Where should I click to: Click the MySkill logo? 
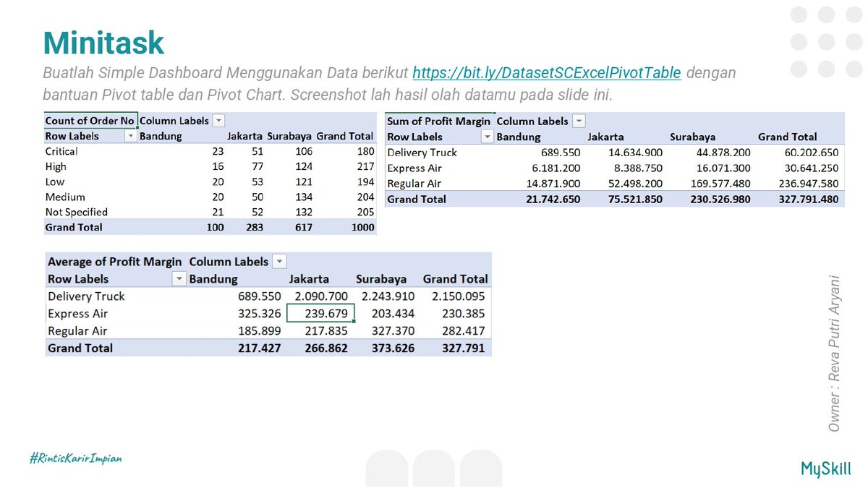[x=826, y=468]
